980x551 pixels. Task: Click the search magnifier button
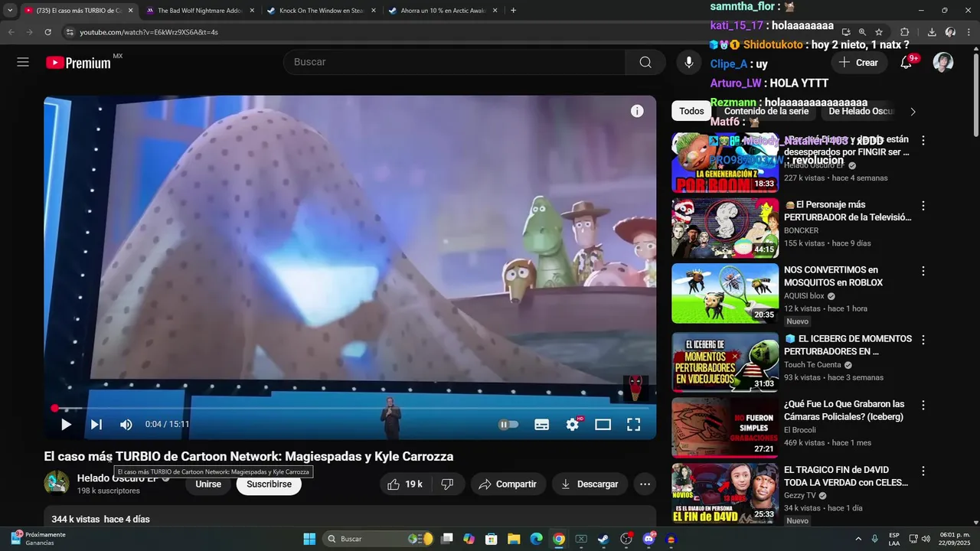pyautogui.click(x=645, y=62)
